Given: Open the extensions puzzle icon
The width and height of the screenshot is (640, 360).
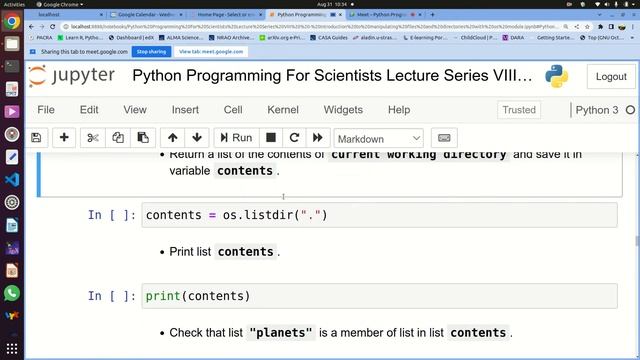Looking at the screenshot, I should 600,27.
